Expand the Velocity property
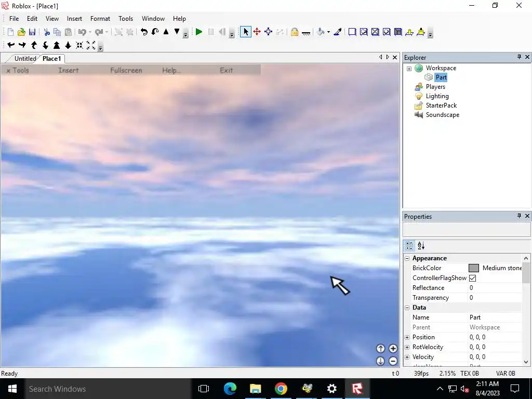 click(407, 357)
